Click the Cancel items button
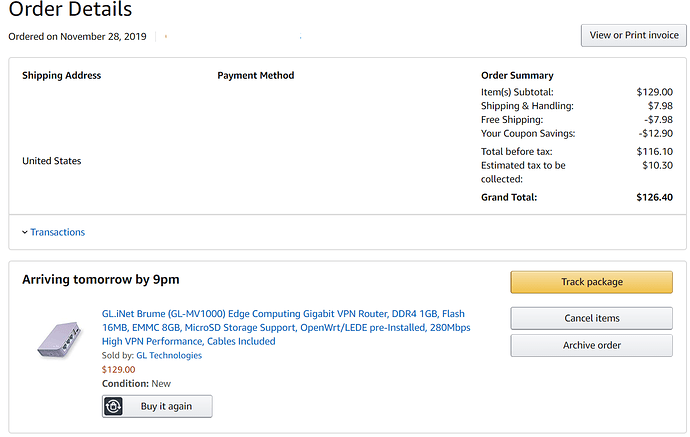The image size is (690, 437). (591, 318)
